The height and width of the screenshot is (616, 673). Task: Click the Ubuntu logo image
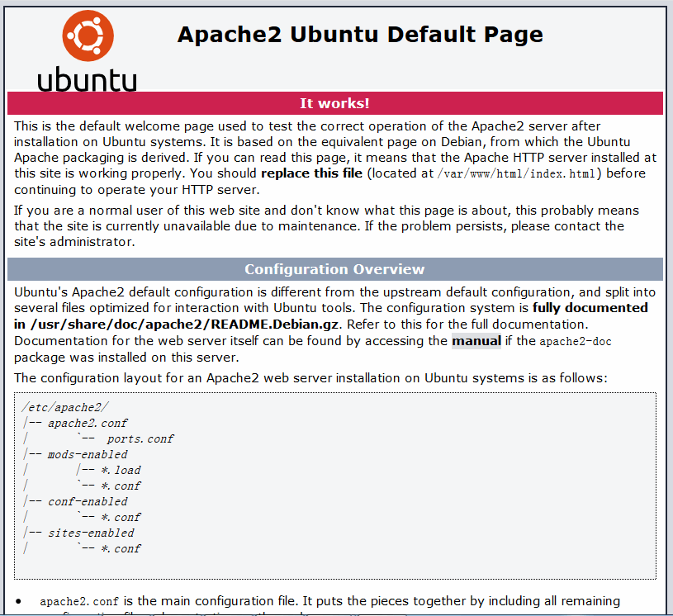[x=88, y=50]
